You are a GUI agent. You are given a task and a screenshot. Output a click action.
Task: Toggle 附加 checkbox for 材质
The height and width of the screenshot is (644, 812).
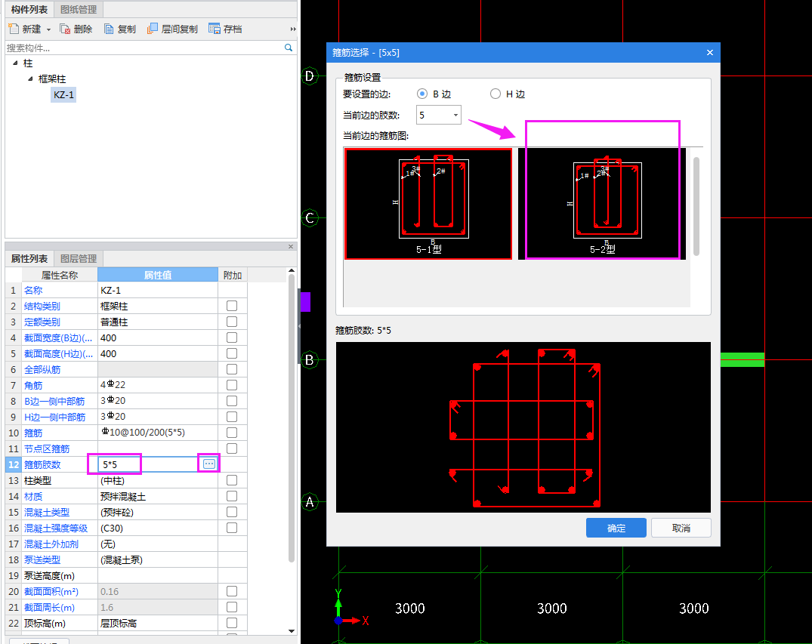click(231, 496)
